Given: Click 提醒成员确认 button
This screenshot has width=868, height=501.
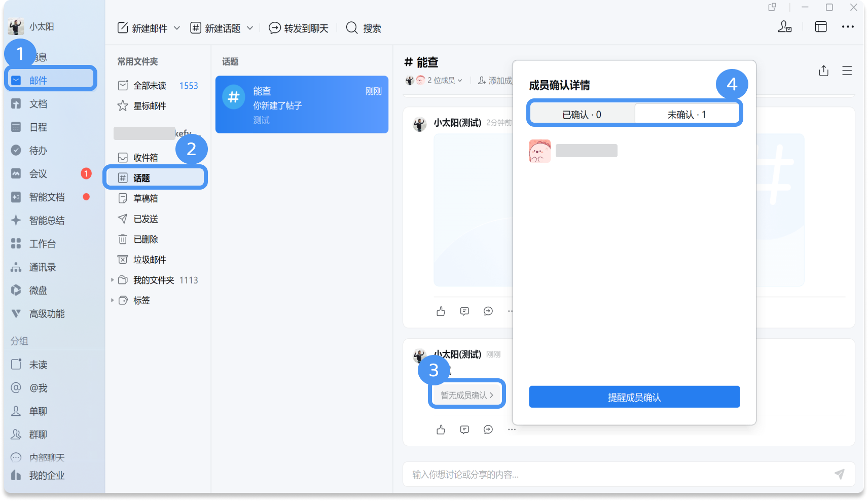Looking at the screenshot, I should [x=634, y=397].
